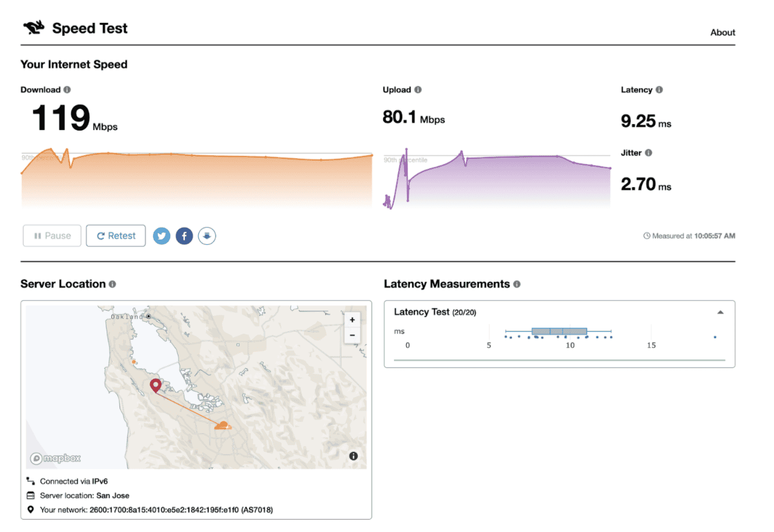
Task: Click the latency box plot
Action: pos(558,332)
